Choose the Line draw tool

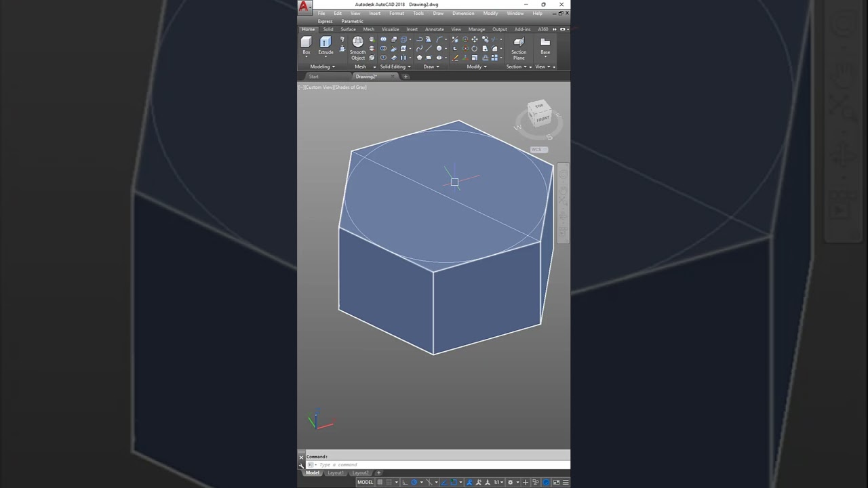pyautogui.click(x=429, y=48)
